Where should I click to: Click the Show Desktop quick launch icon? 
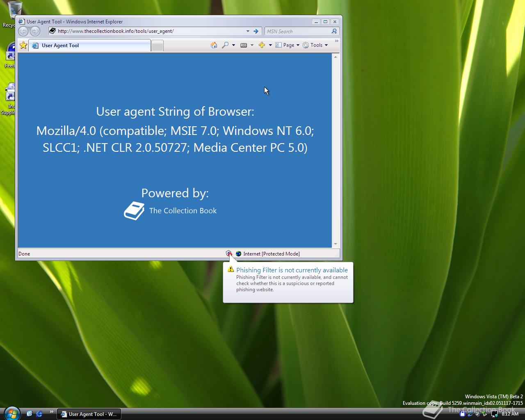point(29,414)
